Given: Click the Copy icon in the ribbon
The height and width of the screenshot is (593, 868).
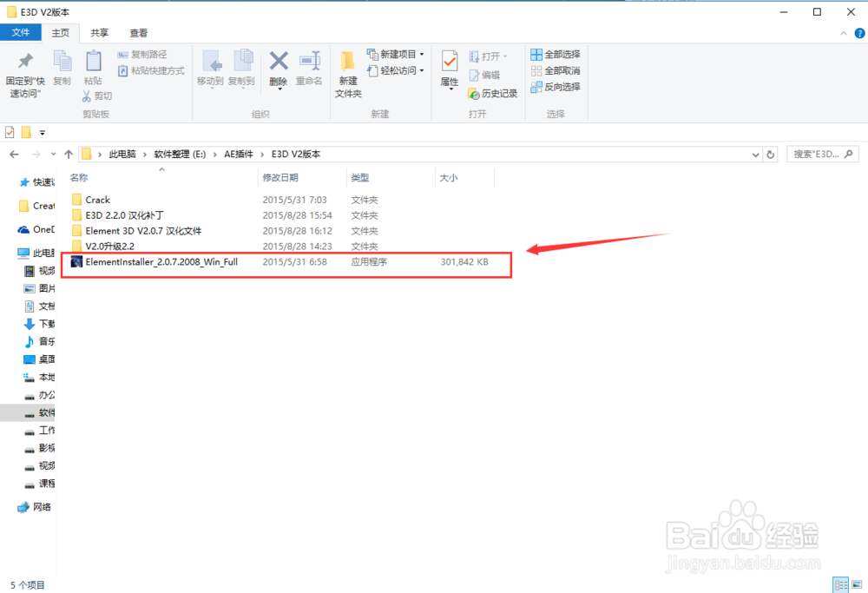Looking at the screenshot, I should coord(62,61).
